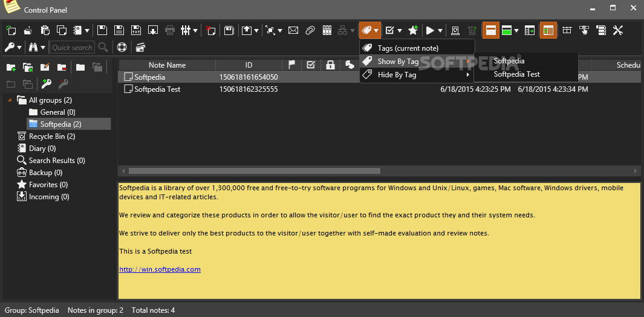Click the New note from clipboard icon
The height and width of the screenshot is (317, 644).
coord(45,30)
